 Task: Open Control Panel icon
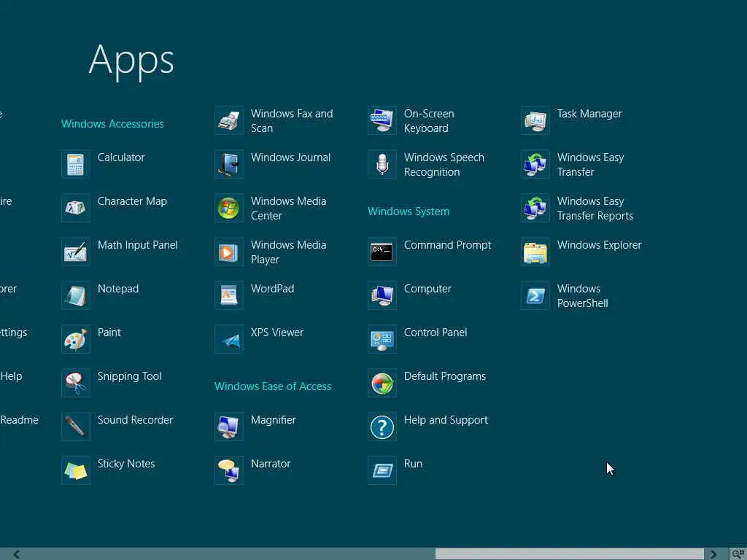[382, 340]
